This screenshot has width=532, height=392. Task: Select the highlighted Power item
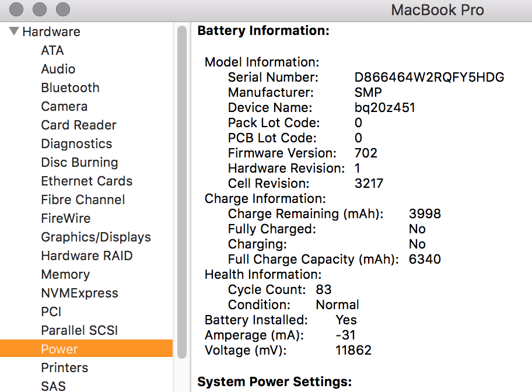[x=60, y=349]
